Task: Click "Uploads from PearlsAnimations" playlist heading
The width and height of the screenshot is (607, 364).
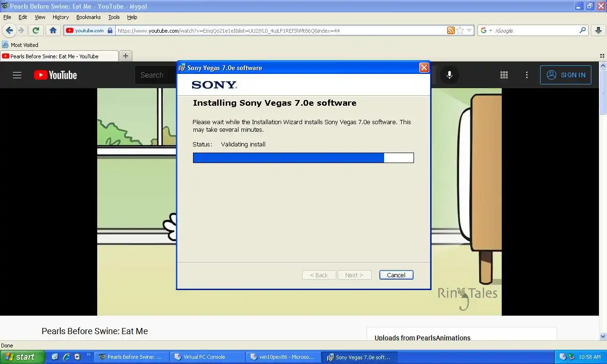Action: tap(423, 338)
